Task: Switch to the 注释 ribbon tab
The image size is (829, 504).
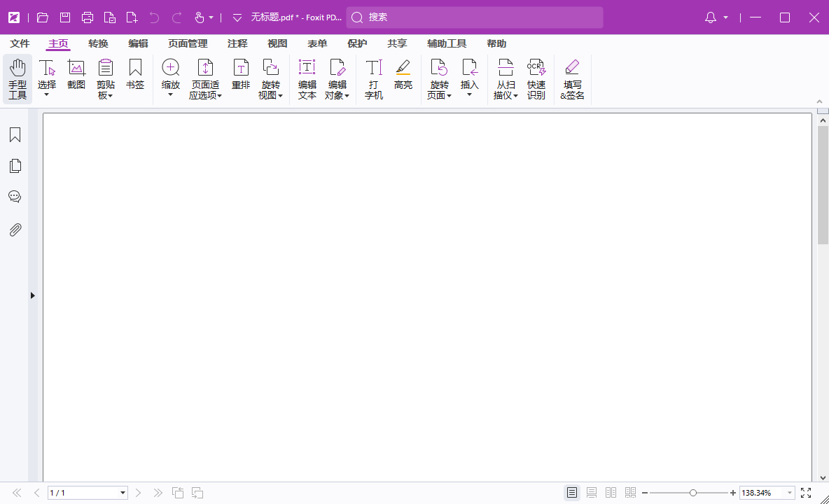Action: [237, 43]
